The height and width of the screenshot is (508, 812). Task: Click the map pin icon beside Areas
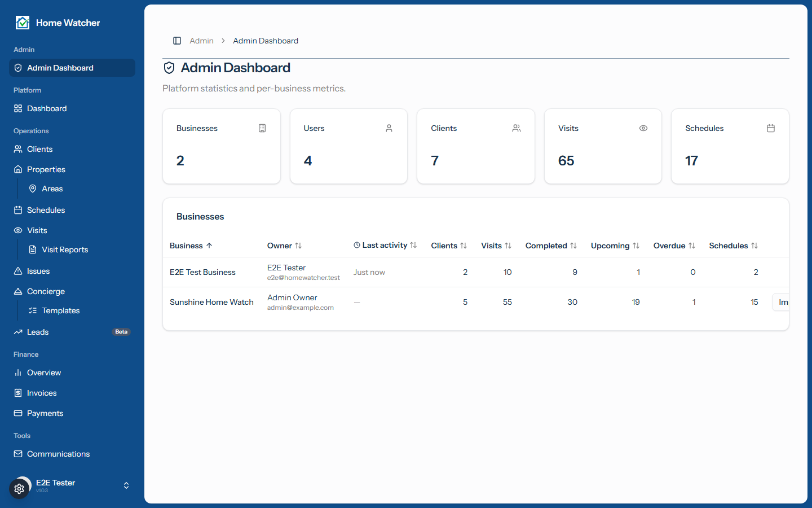(33, 189)
